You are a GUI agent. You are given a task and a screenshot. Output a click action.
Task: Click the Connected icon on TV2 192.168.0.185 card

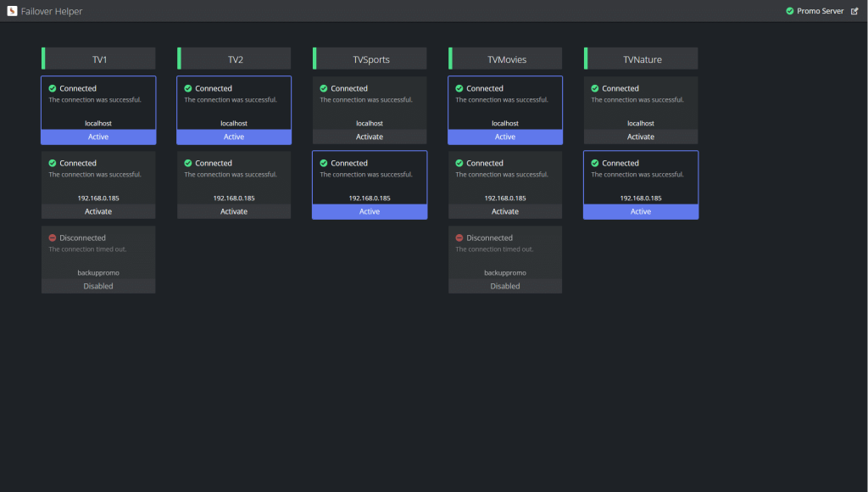(188, 163)
